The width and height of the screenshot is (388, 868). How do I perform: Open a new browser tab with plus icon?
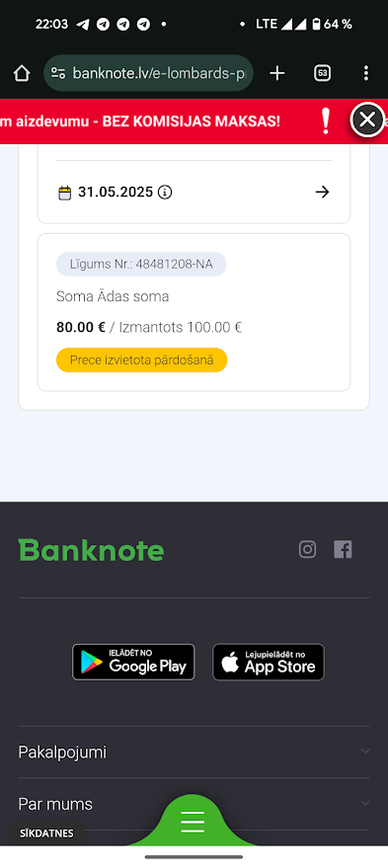276,73
